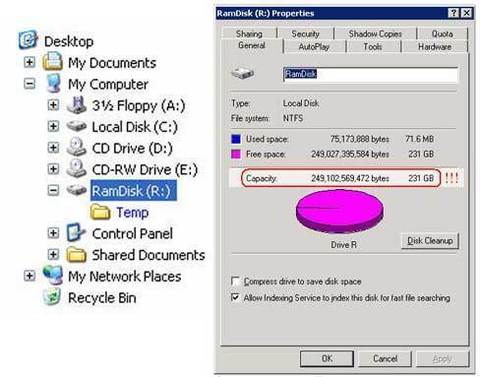Click the Recycle Bin icon

(52, 297)
